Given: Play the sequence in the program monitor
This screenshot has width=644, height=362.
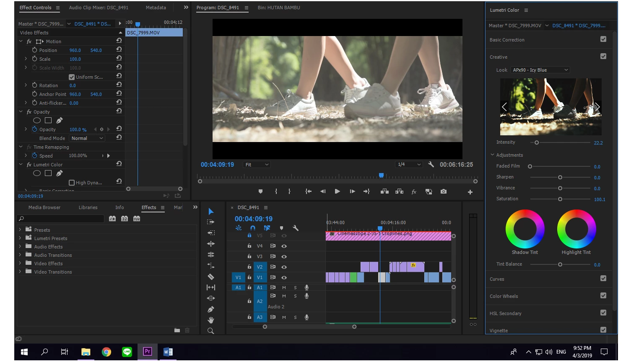Looking at the screenshot, I should (338, 191).
